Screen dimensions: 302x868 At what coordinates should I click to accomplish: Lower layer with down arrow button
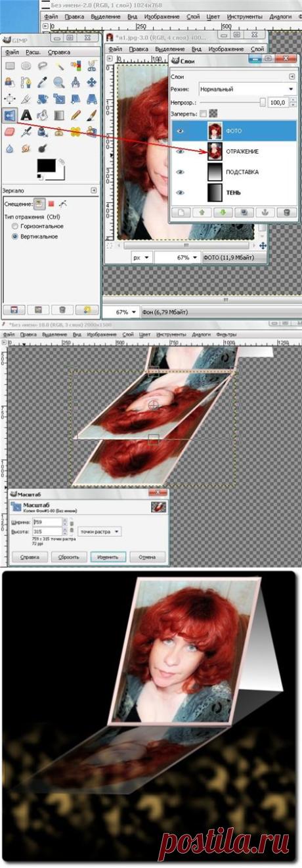[x=223, y=212]
